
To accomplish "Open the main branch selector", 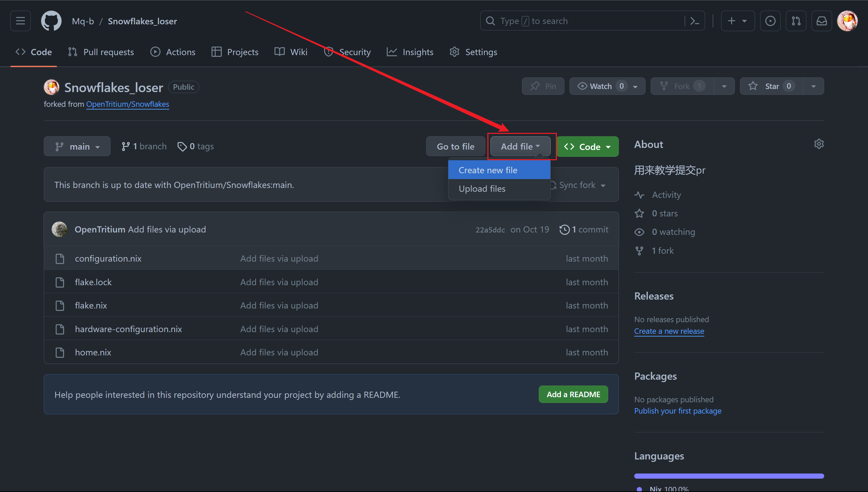I will click(x=77, y=147).
